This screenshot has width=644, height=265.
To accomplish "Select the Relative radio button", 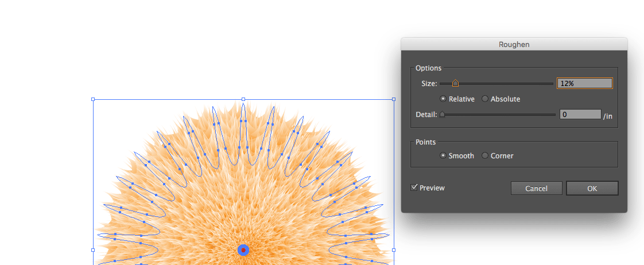I will coord(443,99).
